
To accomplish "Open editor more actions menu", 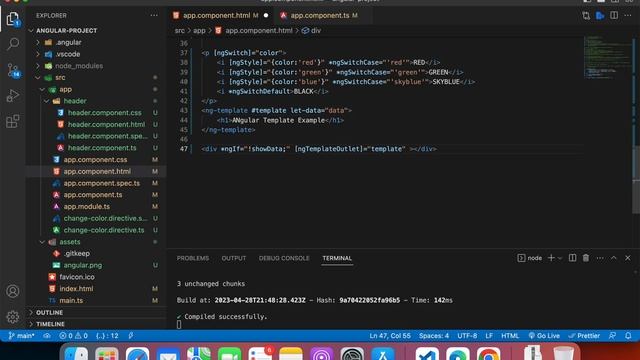I will click(x=628, y=16).
